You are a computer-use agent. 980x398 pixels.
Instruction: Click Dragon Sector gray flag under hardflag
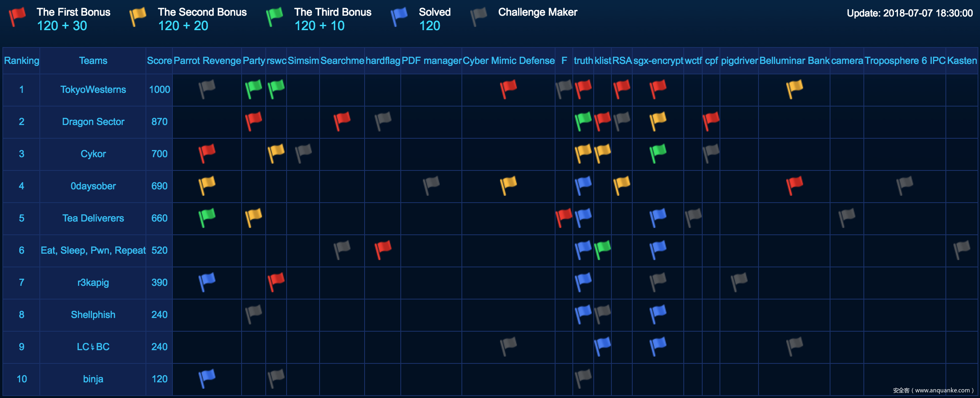[x=383, y=121]
